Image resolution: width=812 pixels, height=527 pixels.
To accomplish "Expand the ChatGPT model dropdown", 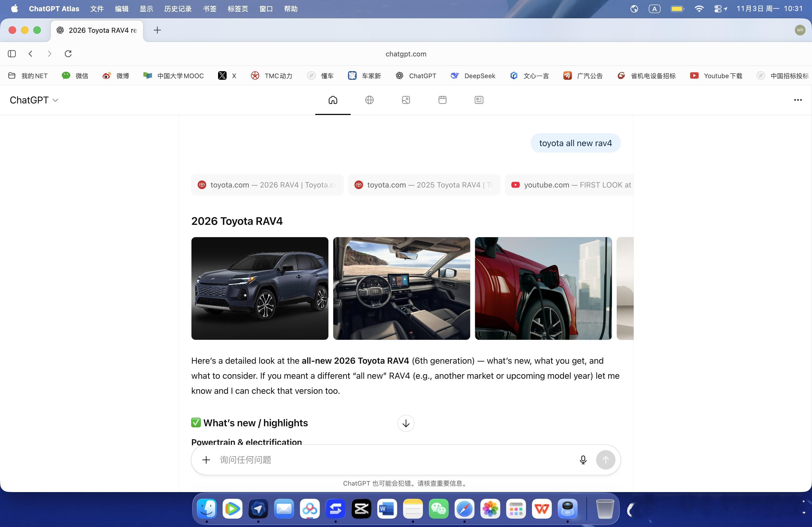I will [x=34, y=100].
